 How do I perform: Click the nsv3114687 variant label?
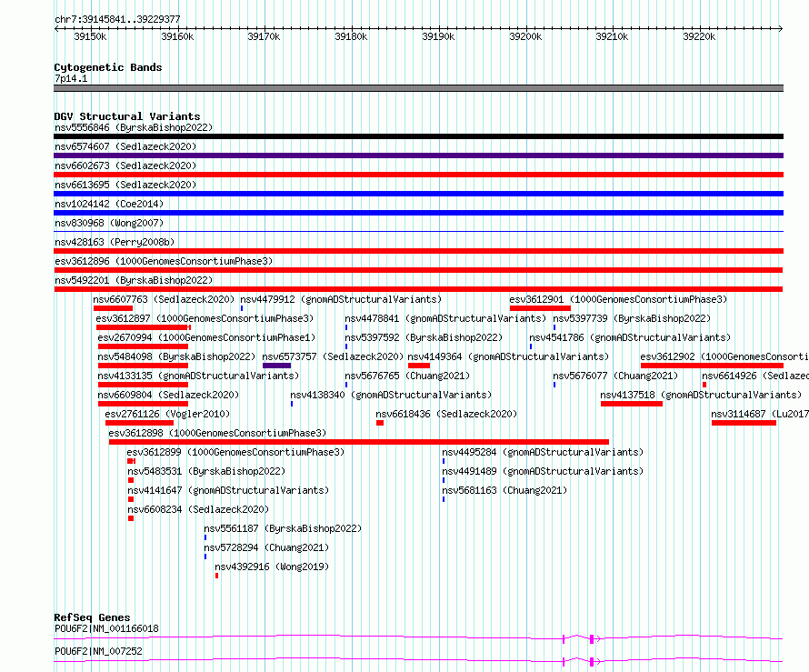coord(760,414)
